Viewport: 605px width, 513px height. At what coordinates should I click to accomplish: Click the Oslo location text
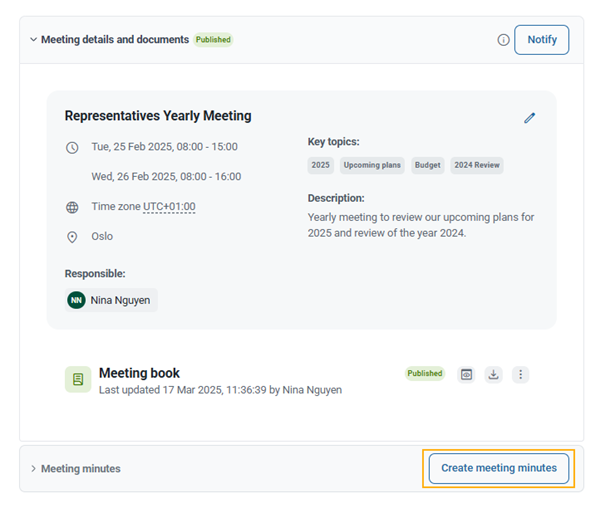point(102,236)
